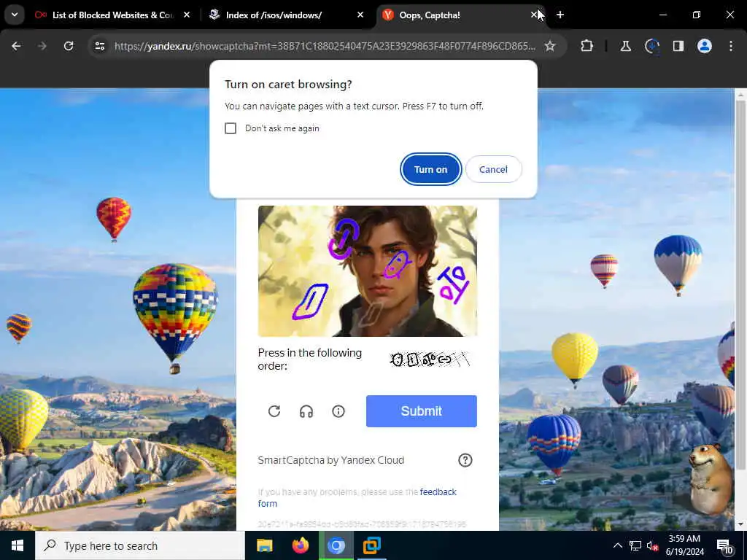
Task: Turn on caret browsing
Action: pos(430,169)
